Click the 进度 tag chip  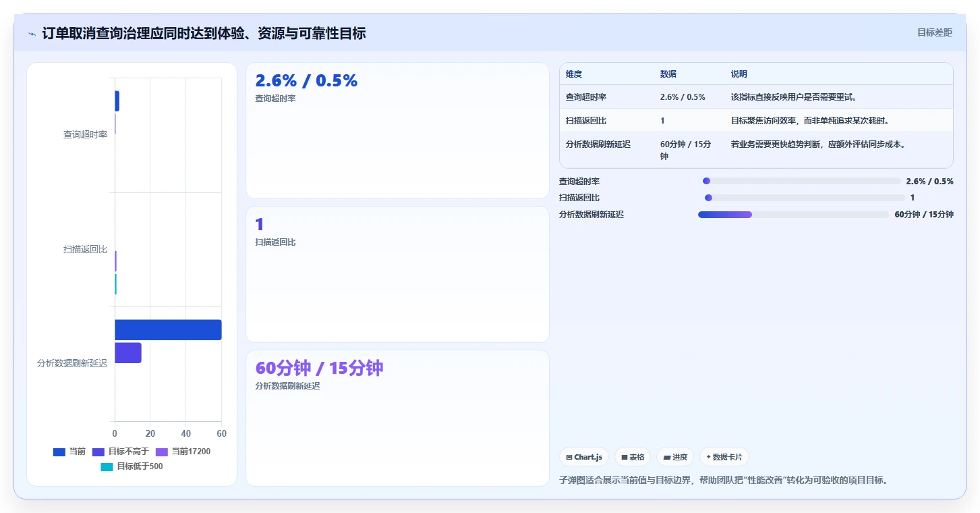click(675, 457)
